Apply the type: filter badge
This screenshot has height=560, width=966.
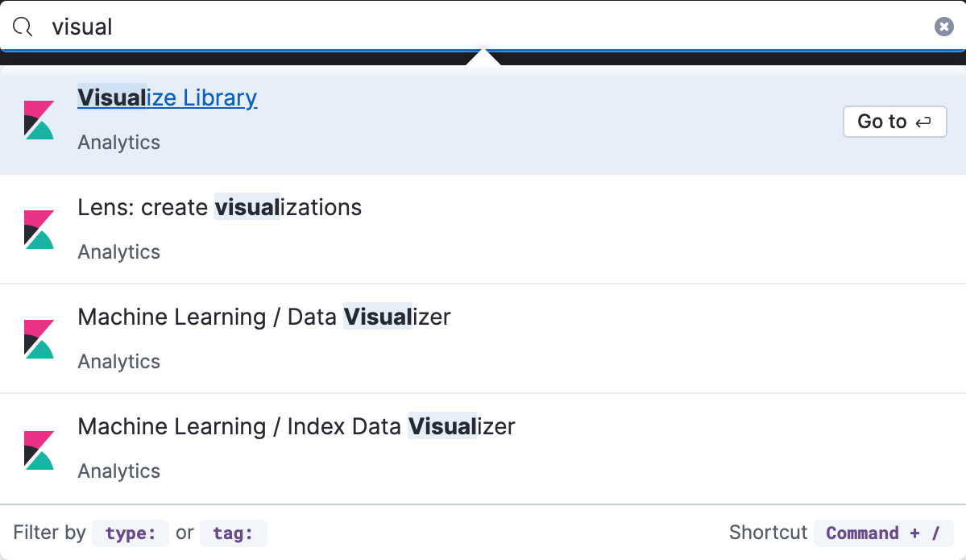pyautogui.click(x=130, y=533)
